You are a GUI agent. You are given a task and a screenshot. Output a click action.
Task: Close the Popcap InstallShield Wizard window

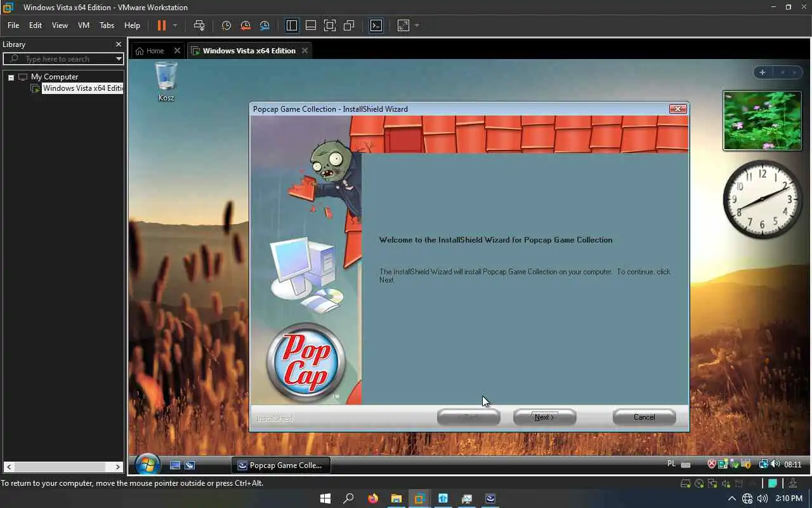pyautogui.click(x=678, y=109)
